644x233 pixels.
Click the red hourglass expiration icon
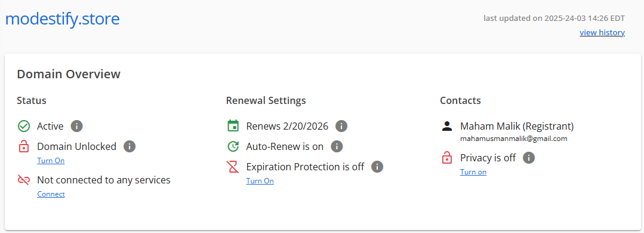click(233, 167)
